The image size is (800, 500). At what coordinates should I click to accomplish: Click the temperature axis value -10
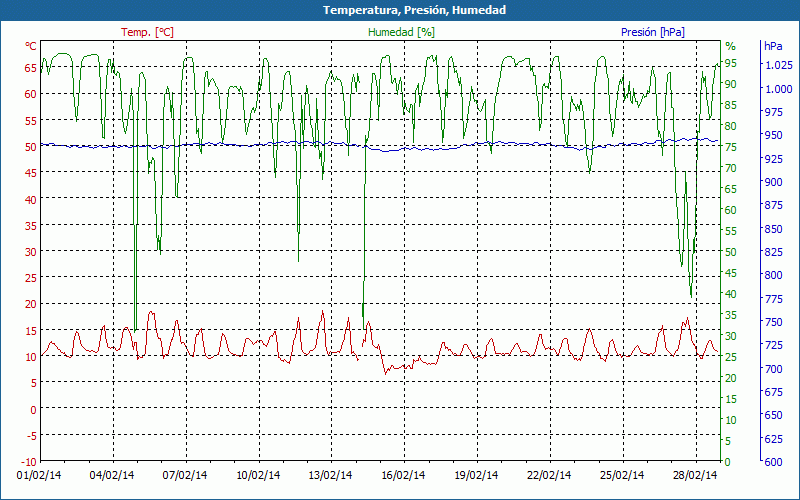click(29, 462)
